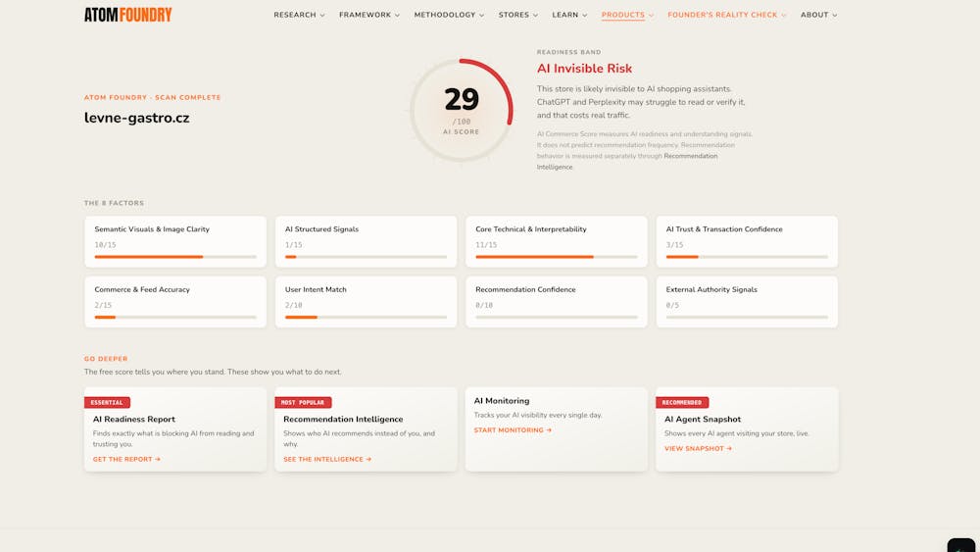980x552 pixels.
Task: Click the 29 AI Score gauge
Action: point(462,110)
